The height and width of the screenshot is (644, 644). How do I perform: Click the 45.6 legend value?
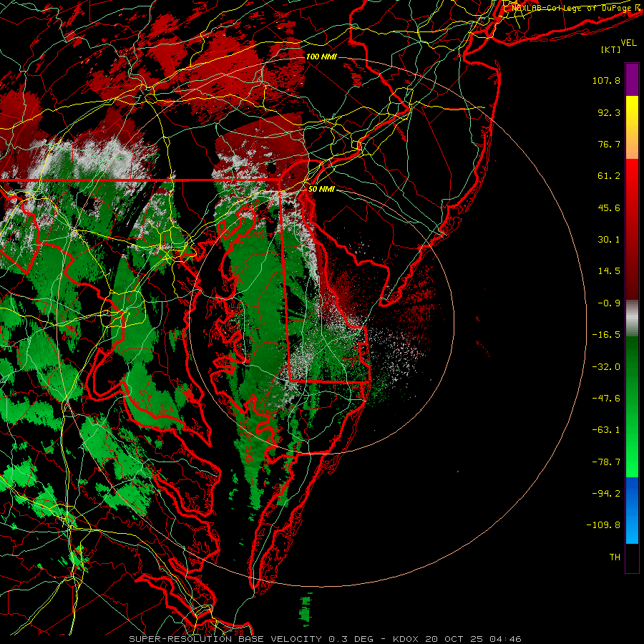pyautogui.click(x=609, y=208)
